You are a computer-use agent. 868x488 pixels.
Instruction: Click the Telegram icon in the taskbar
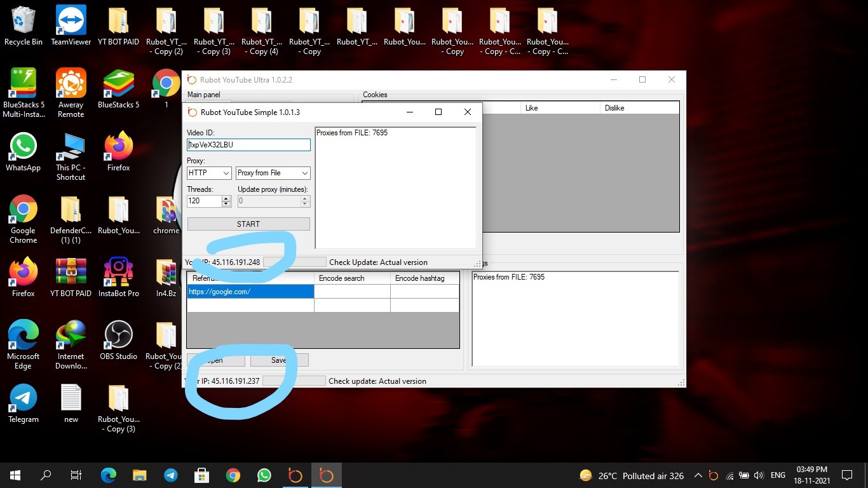pos(170,475)
